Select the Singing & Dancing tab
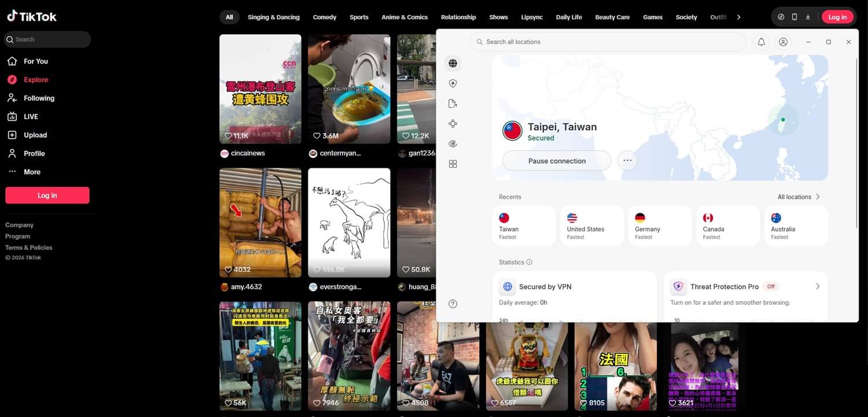 (274, 17)
